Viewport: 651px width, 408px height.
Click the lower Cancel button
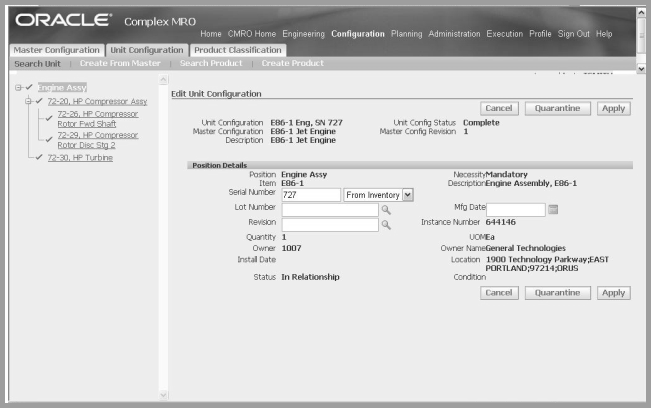point(499,293)
